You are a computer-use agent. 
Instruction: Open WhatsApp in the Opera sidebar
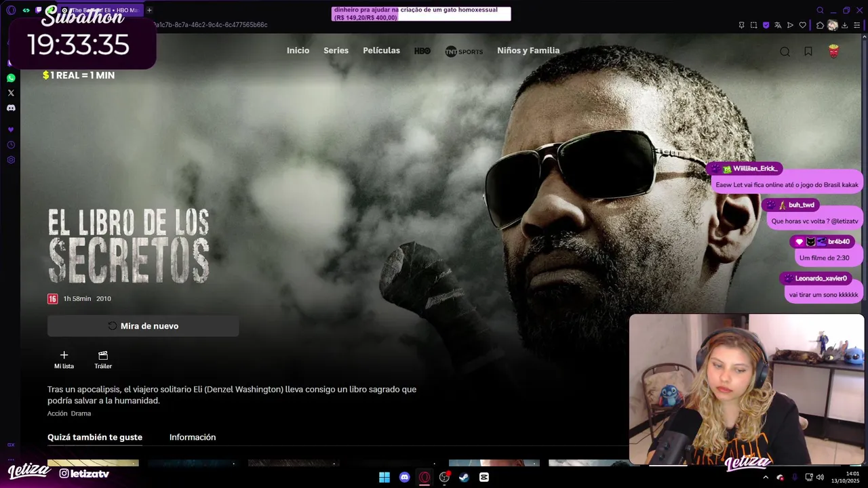coord(11,78)
